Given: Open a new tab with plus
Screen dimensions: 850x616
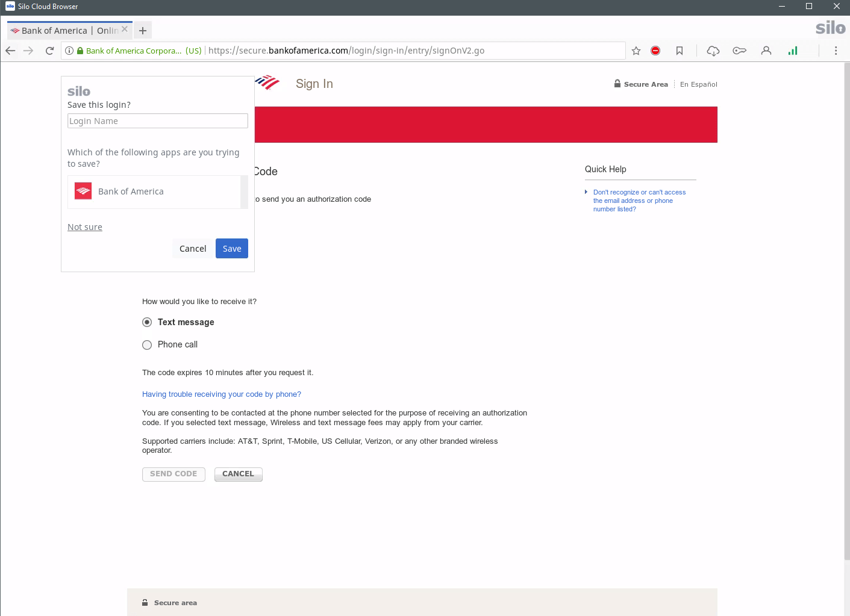Looking at the screenshot, I should pyautogui.click(x=143, y=30).
